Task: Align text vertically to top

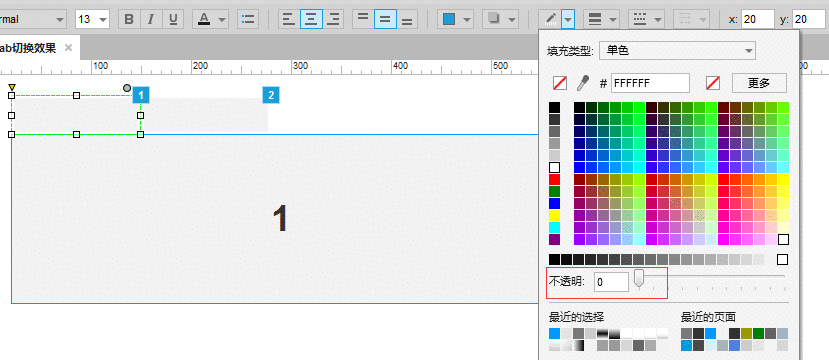Action: pos(363,20)
